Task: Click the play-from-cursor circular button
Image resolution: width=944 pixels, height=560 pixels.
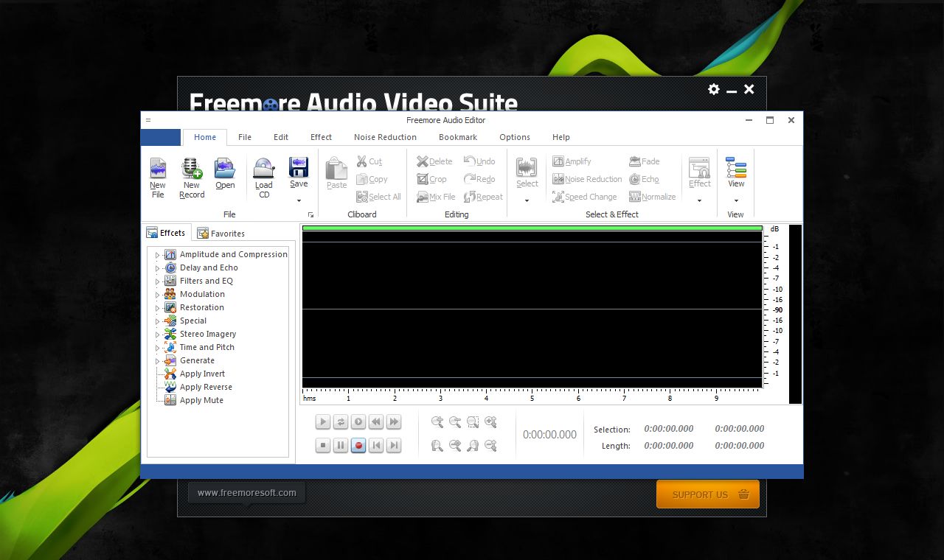Action: click(358, 422)
